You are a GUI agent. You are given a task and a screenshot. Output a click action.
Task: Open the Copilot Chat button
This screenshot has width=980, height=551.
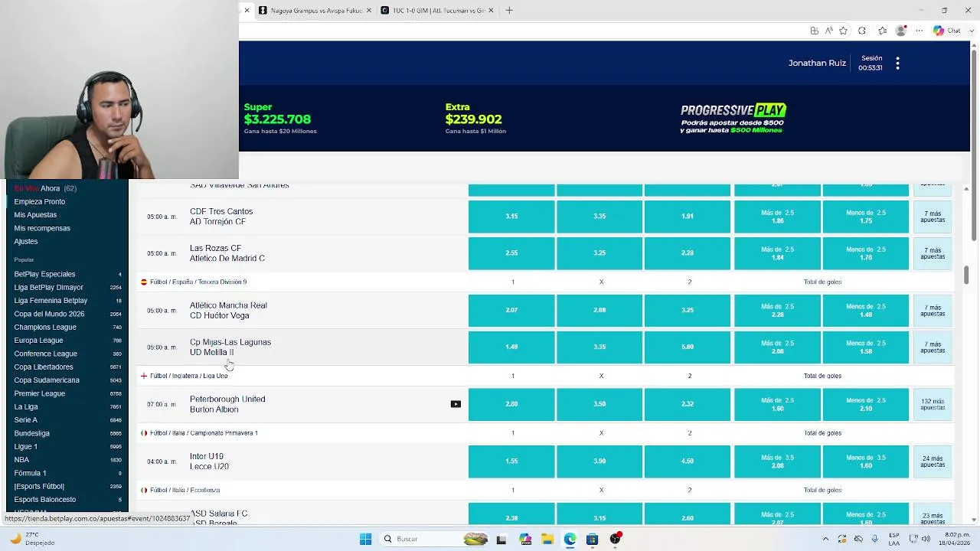coord(947,31)
